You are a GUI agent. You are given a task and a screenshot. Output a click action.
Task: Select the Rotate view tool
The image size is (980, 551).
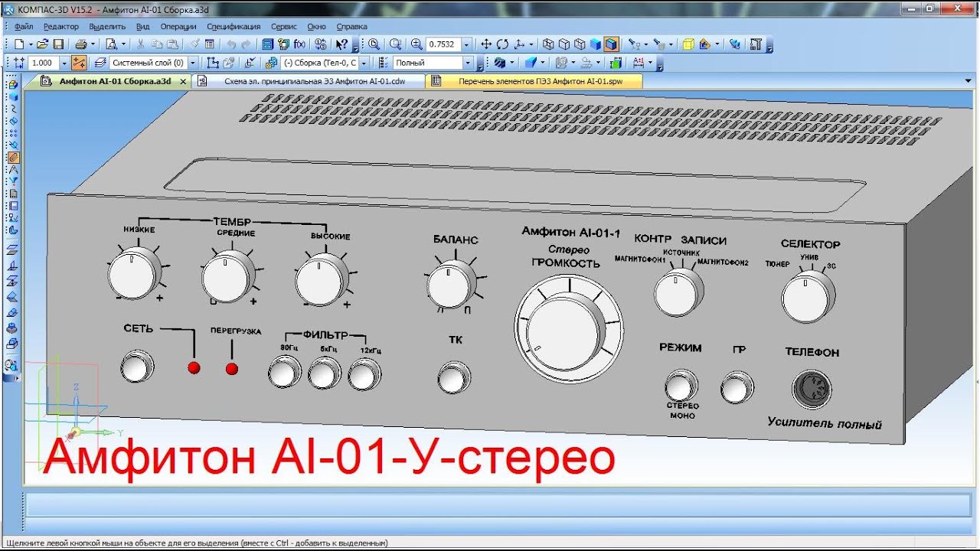point(503,44)
